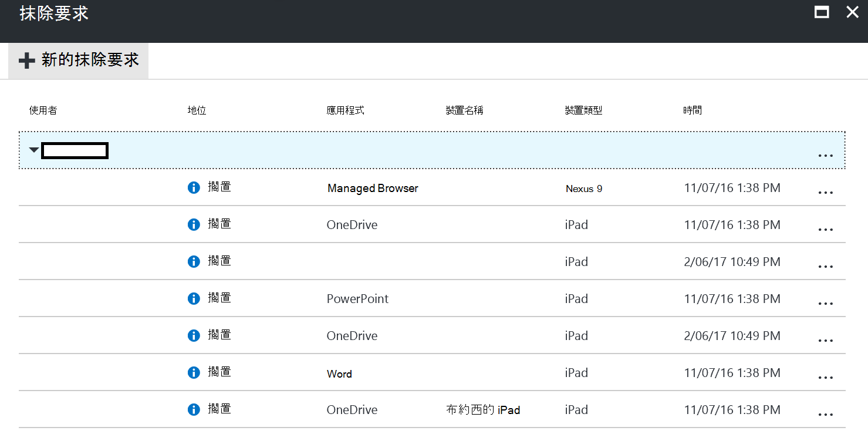868x434 pixels.
Task: Open the ellipsis menu for the row with no application name
Action: [x=825, y=267]
